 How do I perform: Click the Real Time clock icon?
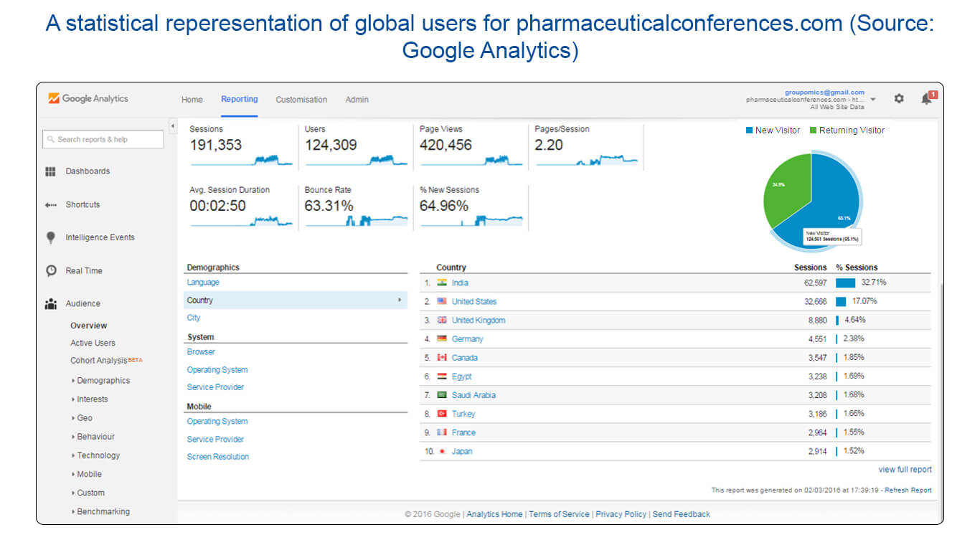pyautogui.click(x=51, y=271)
